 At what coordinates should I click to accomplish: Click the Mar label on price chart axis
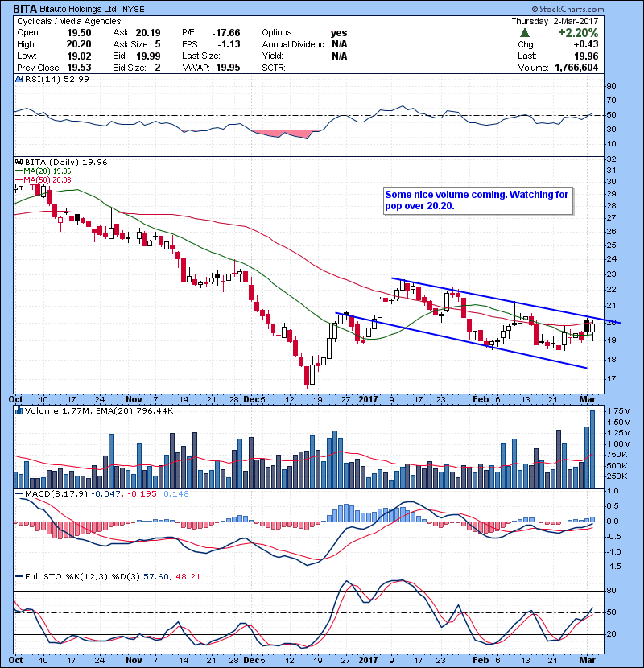click(x=588, y=399)
